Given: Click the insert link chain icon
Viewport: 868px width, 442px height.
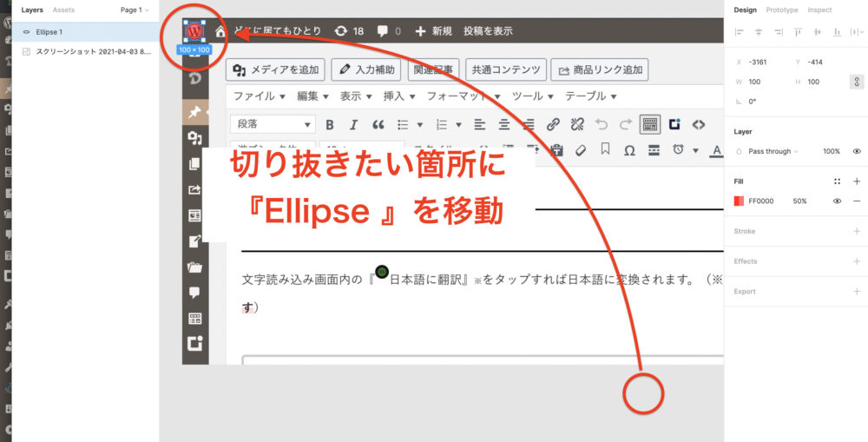Looking at the screenshot, I should click(552, 125).
